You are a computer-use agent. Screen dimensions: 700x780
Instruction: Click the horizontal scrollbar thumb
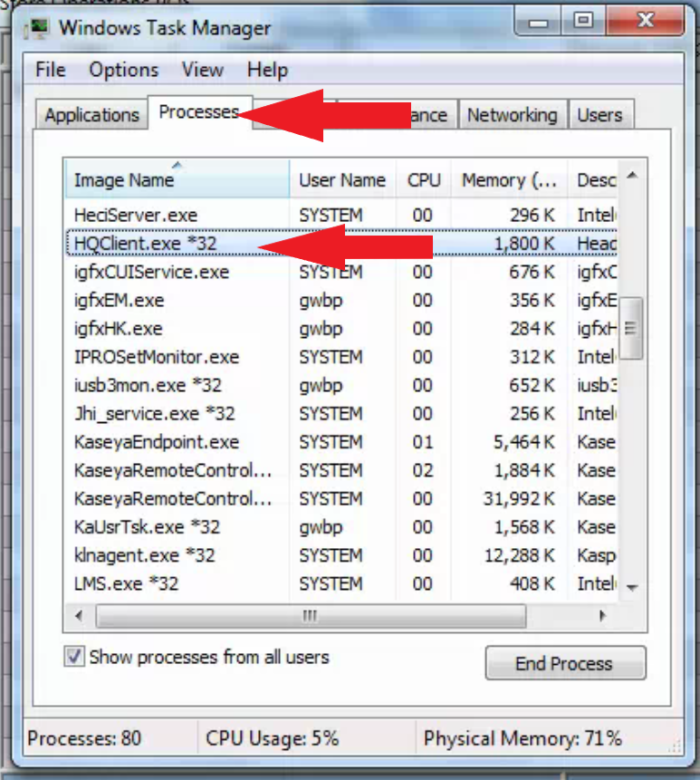pyautogui.click(x=311, y=616)
